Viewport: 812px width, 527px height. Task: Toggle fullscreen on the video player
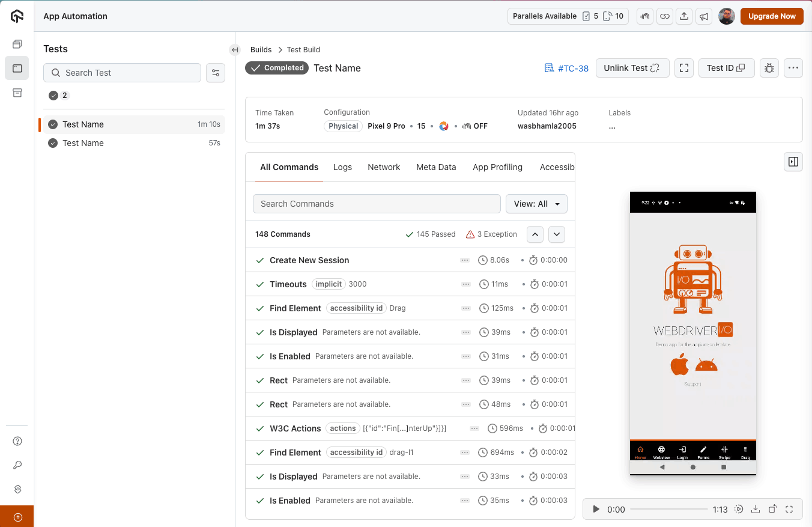click(789, 509)
